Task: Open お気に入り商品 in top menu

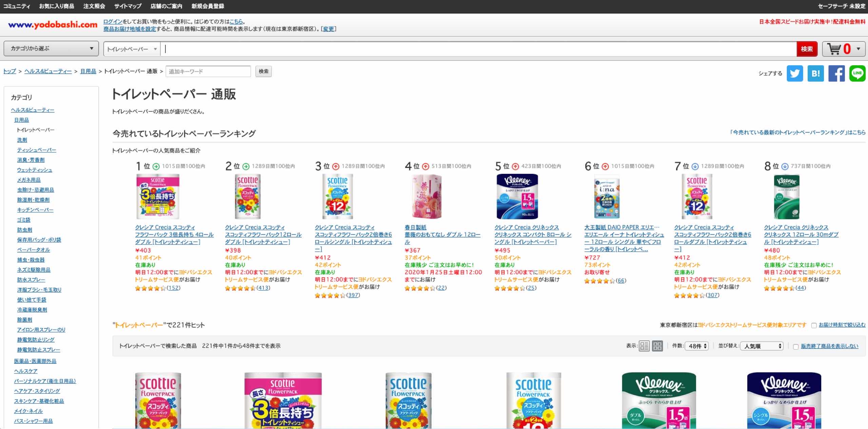Action: 57,6
